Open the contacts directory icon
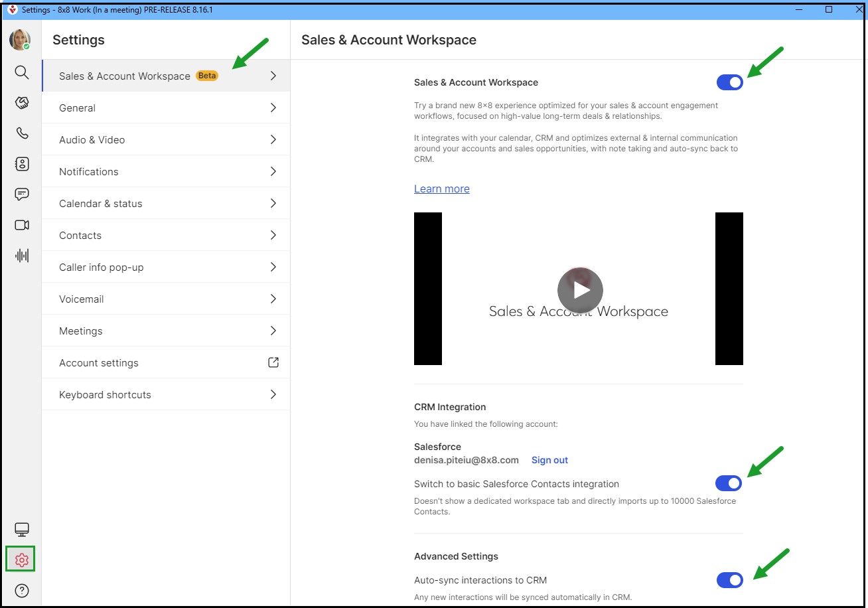The image size is (868, 608). tap(22, 164)
